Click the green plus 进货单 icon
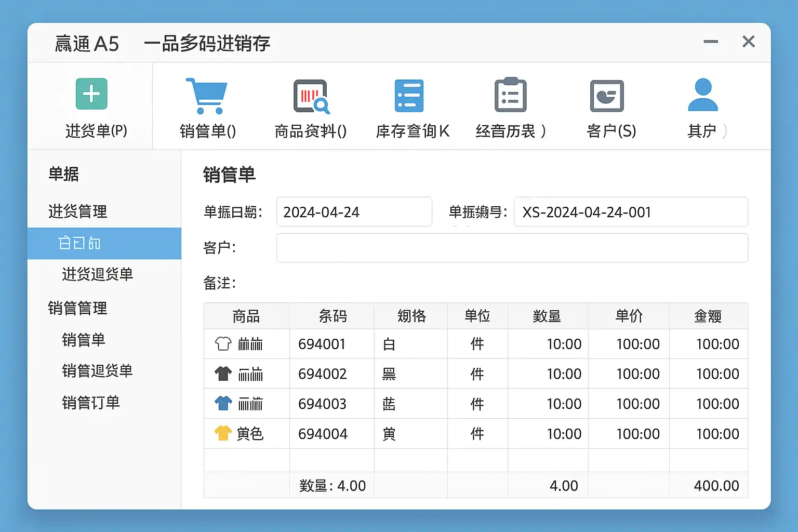 tap(91, 94)
